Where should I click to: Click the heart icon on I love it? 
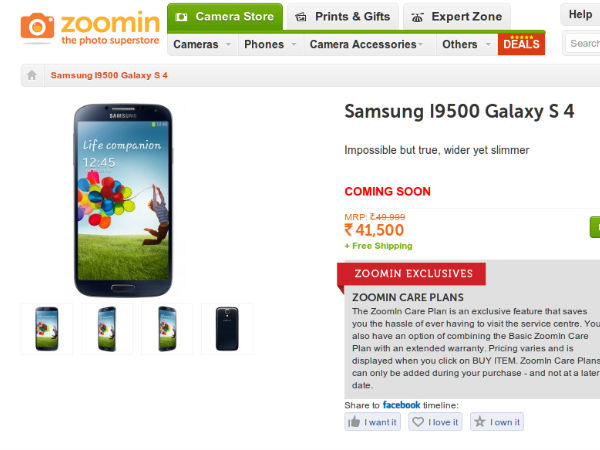(417, 423)
